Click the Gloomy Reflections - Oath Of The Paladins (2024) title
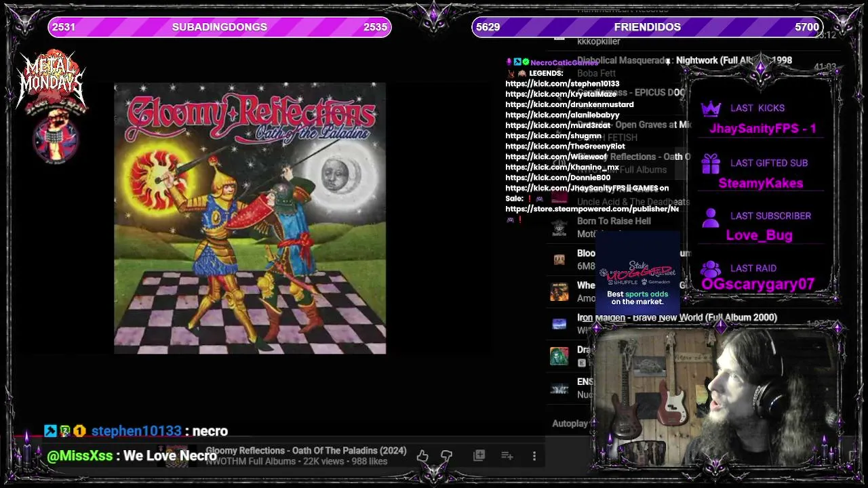 pos(306,451)
